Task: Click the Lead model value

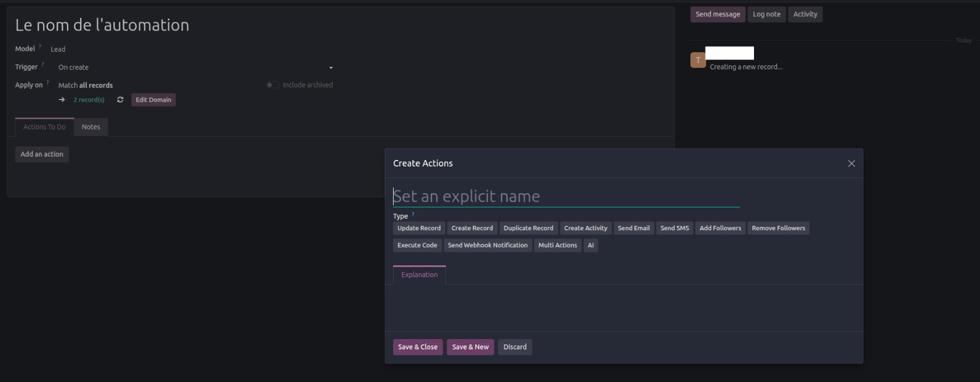Action: click(x=58, y=49)
